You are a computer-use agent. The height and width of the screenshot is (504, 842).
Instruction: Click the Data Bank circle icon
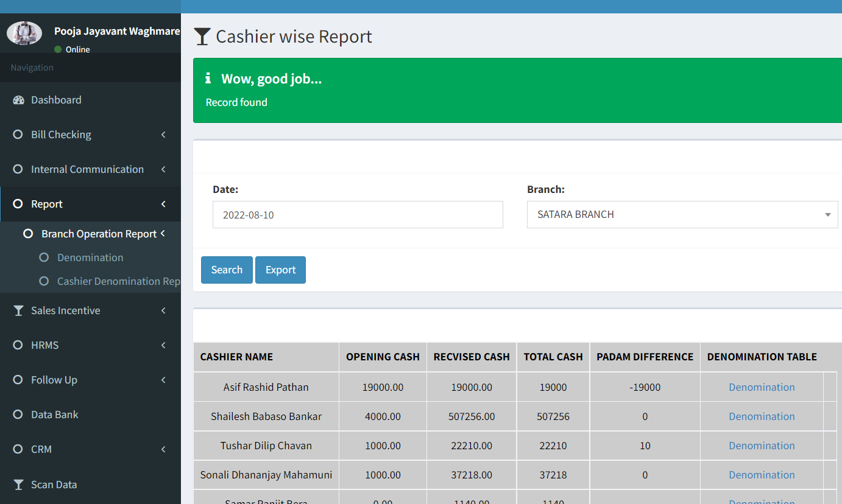pos(18,415)
